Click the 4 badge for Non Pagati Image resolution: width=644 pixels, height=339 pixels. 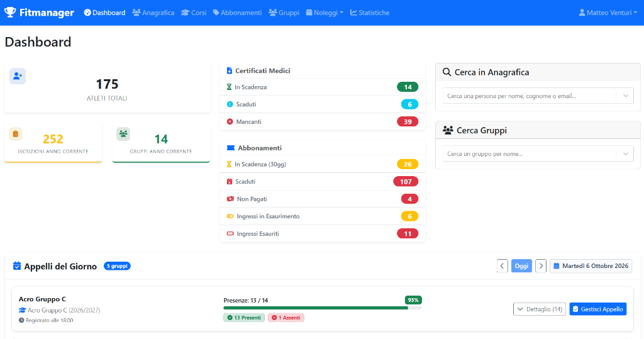tap(409, 199)
